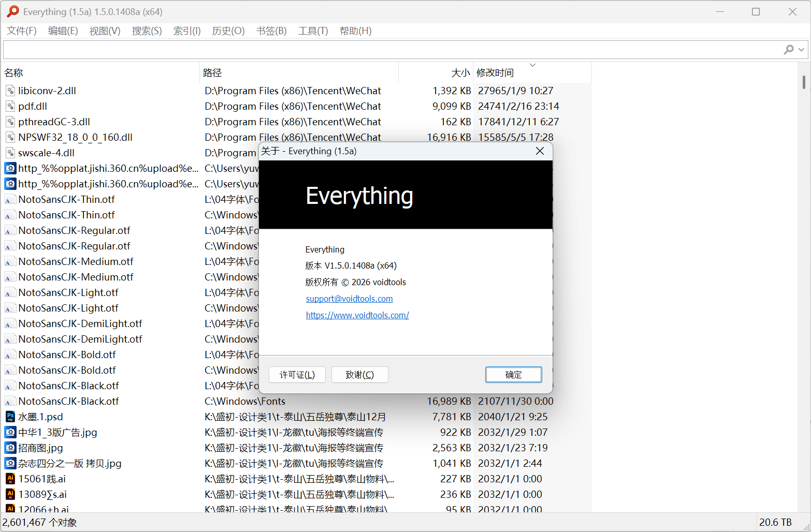Screen dimensions: 811x532
Task: Open the 搜索(S) menu
Action: pos(147,31)
